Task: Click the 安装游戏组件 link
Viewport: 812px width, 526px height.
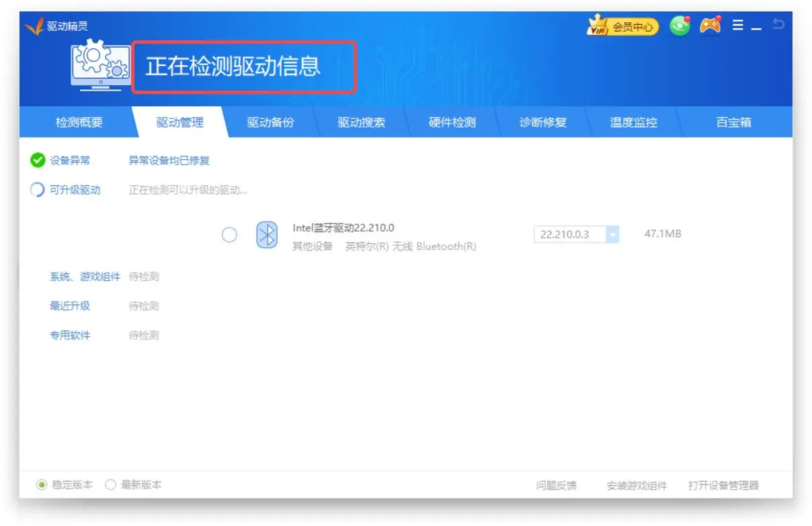Action: point(637,486)
